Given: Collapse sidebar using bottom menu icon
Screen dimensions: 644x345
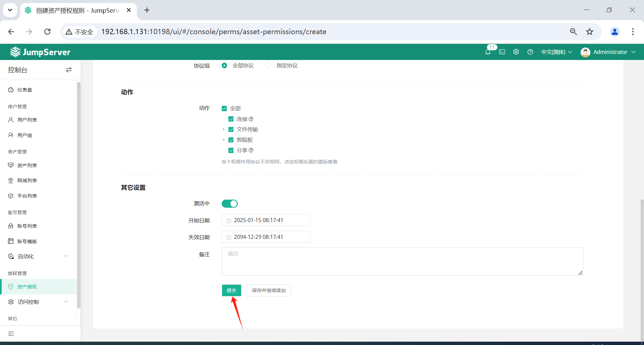Looking at the screenshot, I should (x=11, y=334).
